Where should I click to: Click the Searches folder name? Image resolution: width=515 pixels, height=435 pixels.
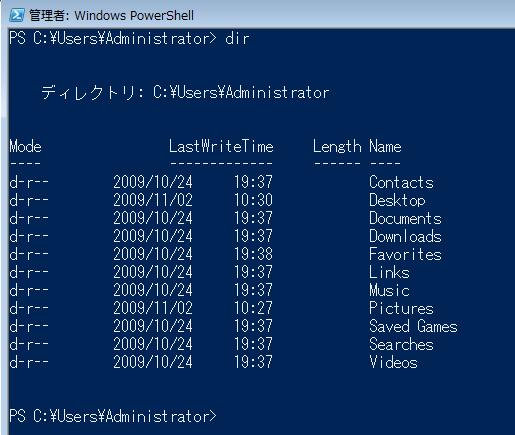pyautogui.click(x=401, y=344)
